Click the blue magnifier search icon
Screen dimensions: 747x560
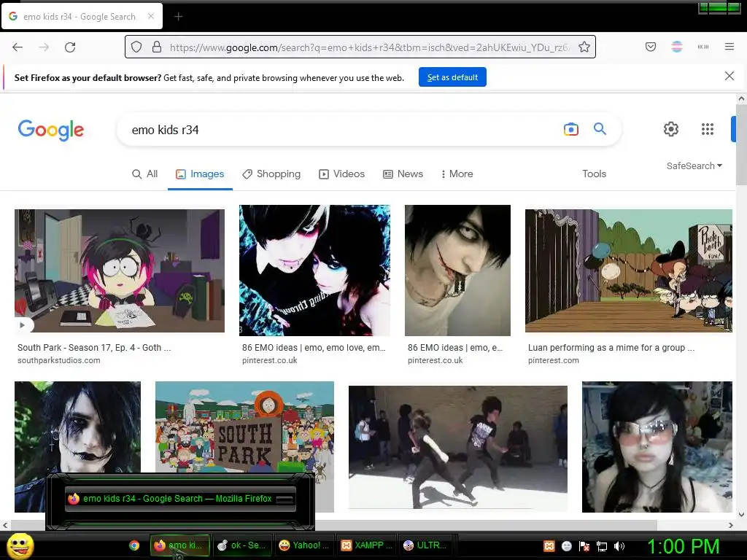tap(600, 128)
